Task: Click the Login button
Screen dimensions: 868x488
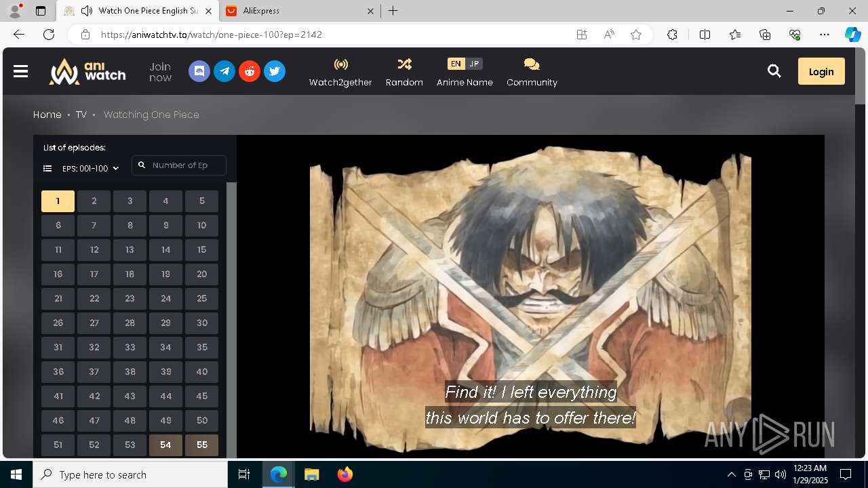Action: pos(821,71)
